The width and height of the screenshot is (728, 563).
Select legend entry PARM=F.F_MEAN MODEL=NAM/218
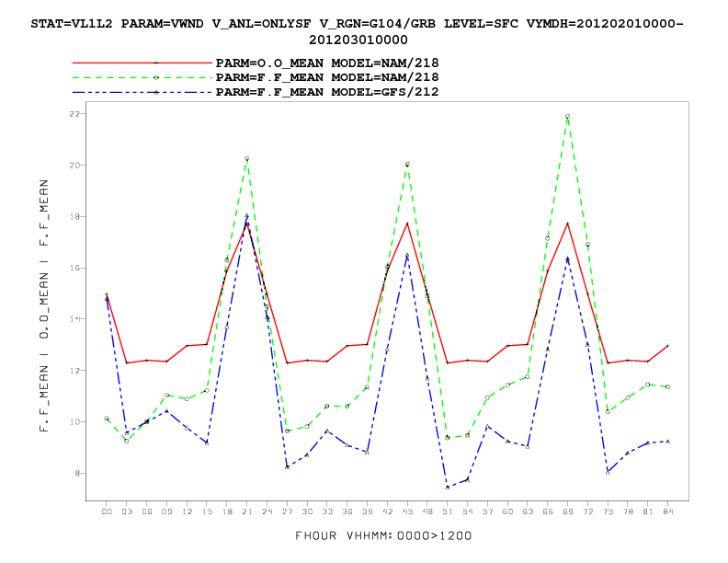click(x=327, y=77)
